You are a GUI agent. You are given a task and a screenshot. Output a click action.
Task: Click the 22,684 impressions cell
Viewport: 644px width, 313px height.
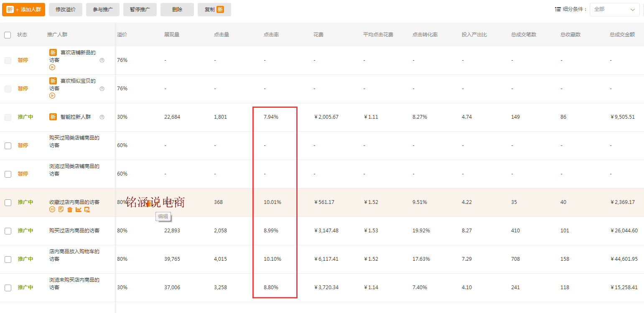[172, 117]
